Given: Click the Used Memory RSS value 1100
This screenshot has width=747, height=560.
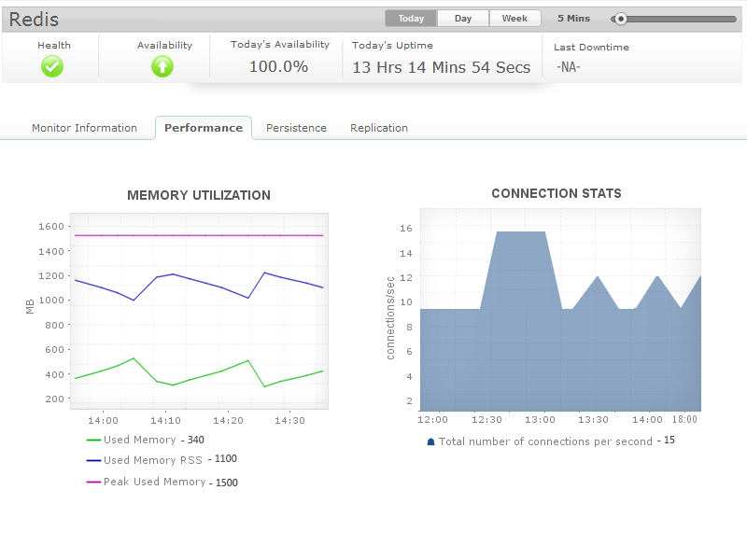Looking at the screenshot, I should coord(226,458).
